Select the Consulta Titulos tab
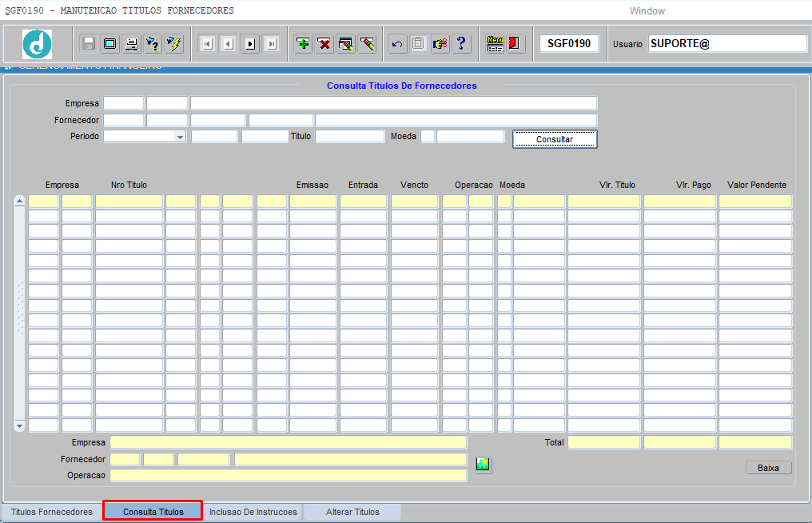812x523 pixels. pos(153,512)
